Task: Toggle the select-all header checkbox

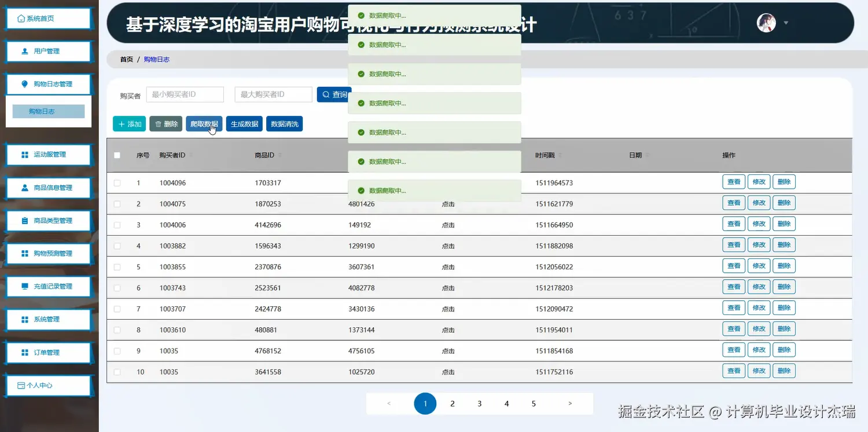Action: 117,155
